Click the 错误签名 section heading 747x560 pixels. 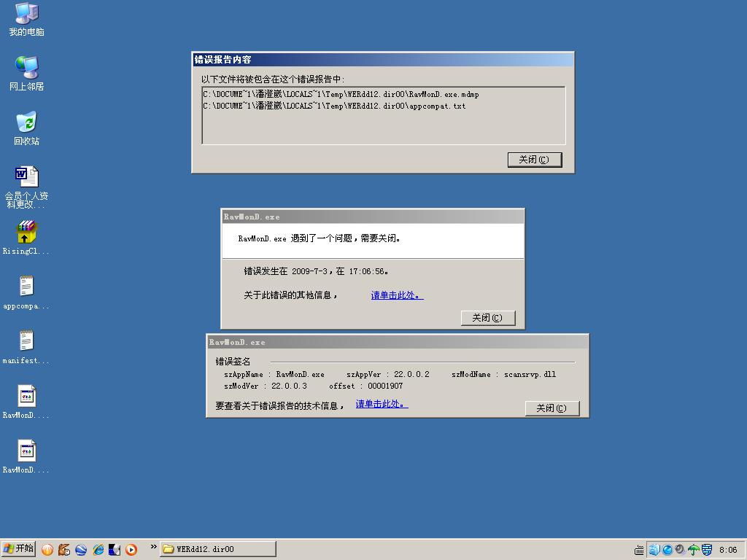[x=233, y=362]
